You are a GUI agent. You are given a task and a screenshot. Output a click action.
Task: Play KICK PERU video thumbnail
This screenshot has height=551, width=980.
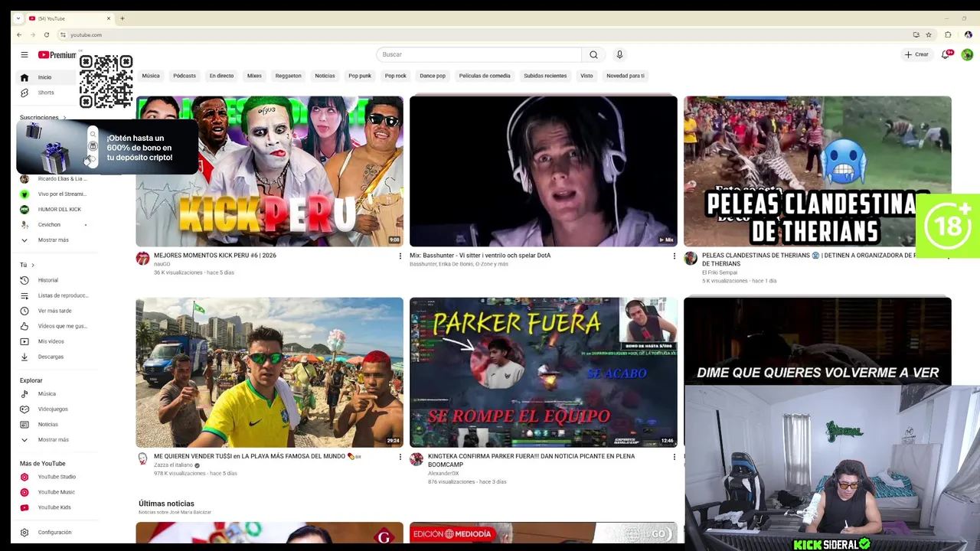(x=269, y=171)
